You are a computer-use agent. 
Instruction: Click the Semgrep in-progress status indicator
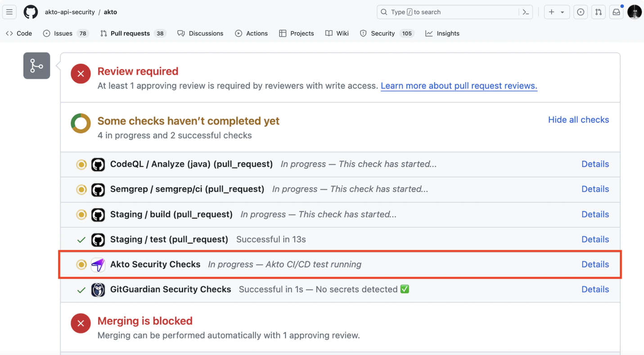pos(81,190)
